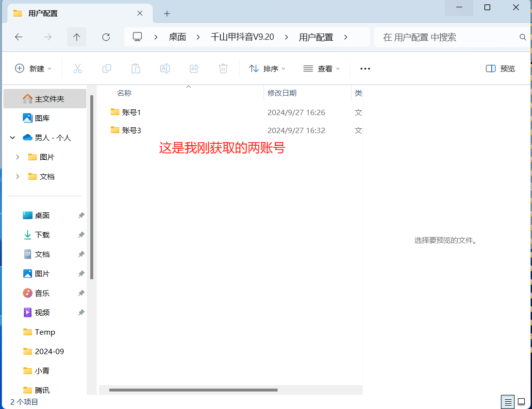Click the Share icon in toolbar
Screen dimensions: 532x409
tap(194, 68)
